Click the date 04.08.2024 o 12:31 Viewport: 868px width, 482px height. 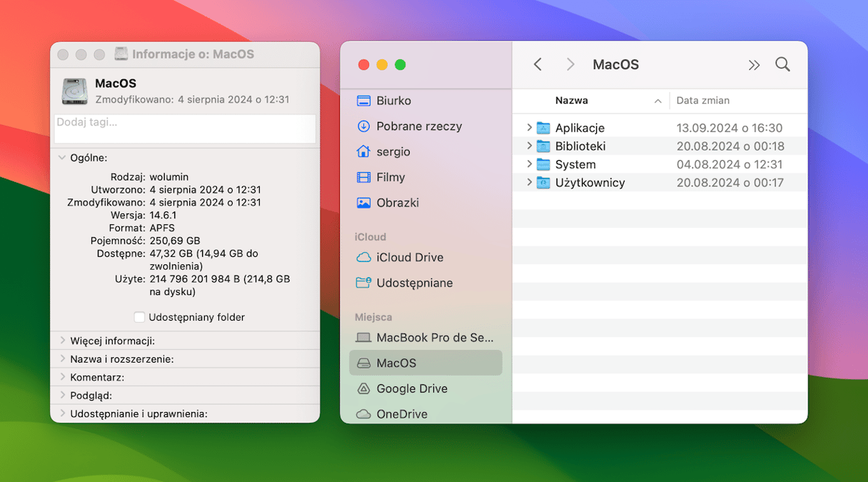pos(730,164)
